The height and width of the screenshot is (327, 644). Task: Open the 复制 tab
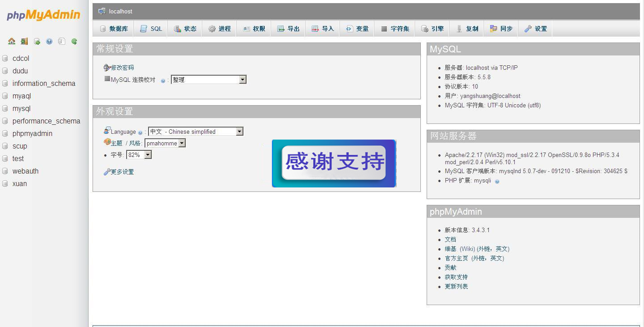point(466,29)
